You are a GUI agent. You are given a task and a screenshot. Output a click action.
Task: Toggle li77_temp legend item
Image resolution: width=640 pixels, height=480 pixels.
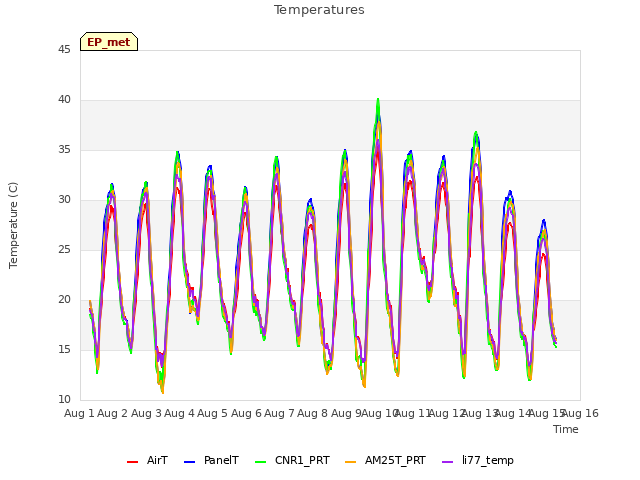click(x=478, y=461)
